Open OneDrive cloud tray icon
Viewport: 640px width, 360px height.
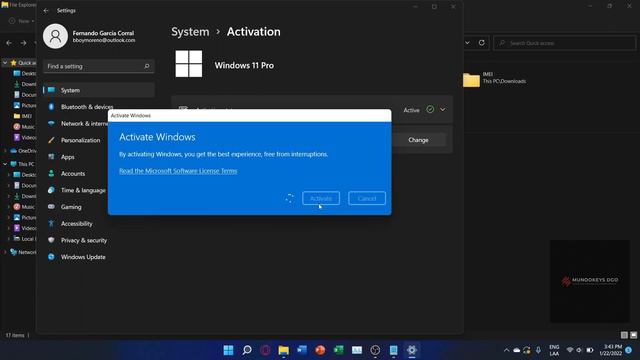pos(517,350)
